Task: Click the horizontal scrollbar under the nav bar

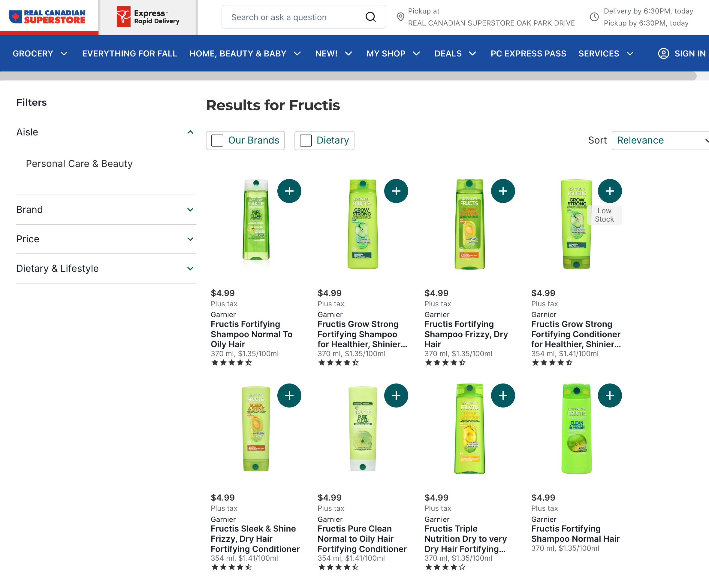Action: (348, 76)
